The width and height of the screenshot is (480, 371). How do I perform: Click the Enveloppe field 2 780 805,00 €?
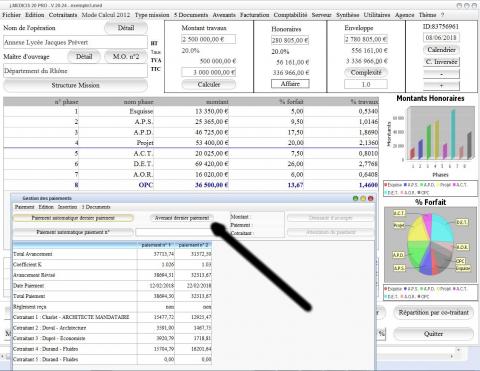366,39
